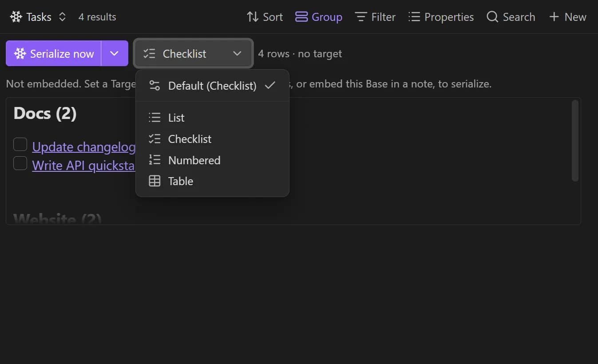Open the Properties menu
The height and width of the screenshot is (364, 598).
tap(441, 17)
